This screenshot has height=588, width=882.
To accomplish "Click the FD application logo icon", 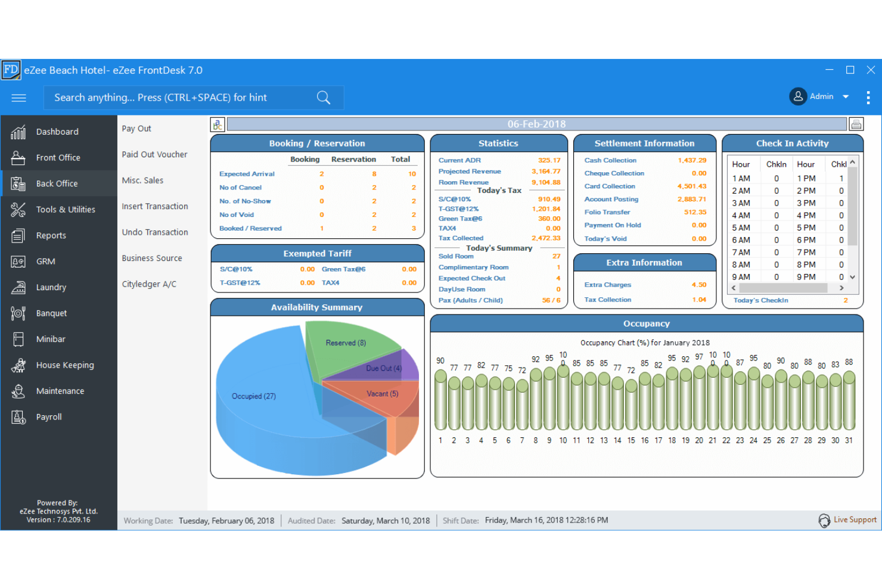I will 11,70.
